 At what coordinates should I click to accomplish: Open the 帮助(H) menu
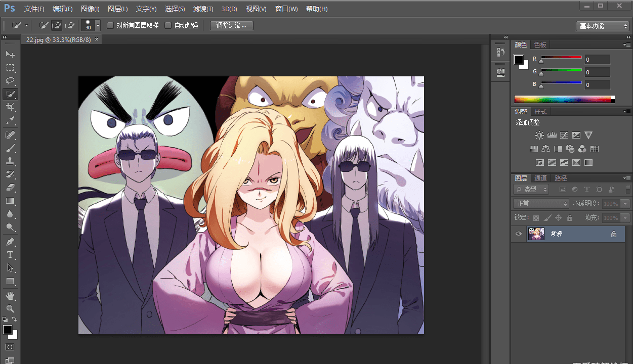[x=317, y=9]
